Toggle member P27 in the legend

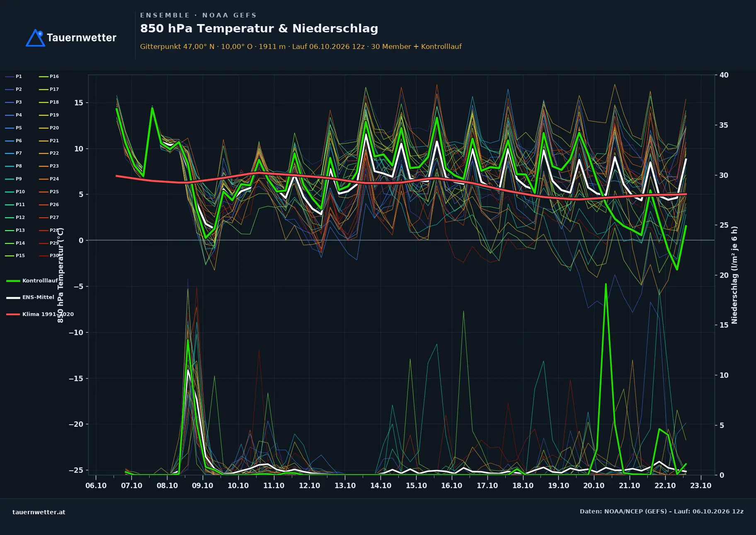click(x=49, y=217)
